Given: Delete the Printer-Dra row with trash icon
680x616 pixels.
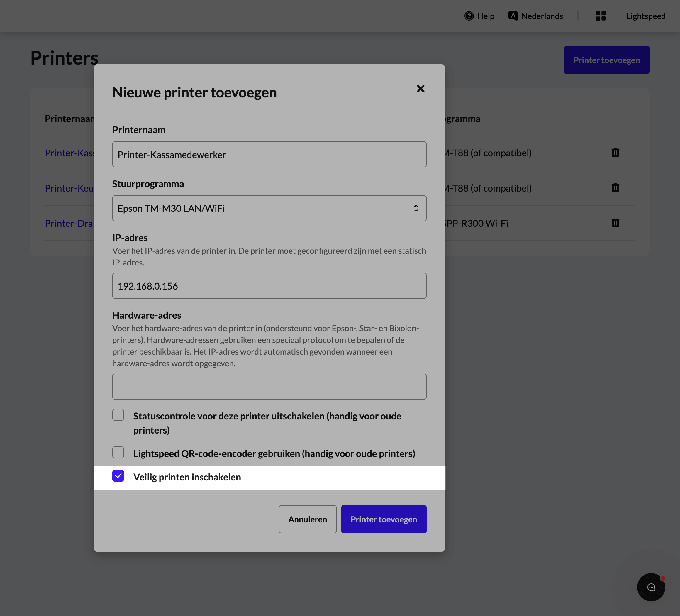Looking at the screenshot, I should [615, 223].
